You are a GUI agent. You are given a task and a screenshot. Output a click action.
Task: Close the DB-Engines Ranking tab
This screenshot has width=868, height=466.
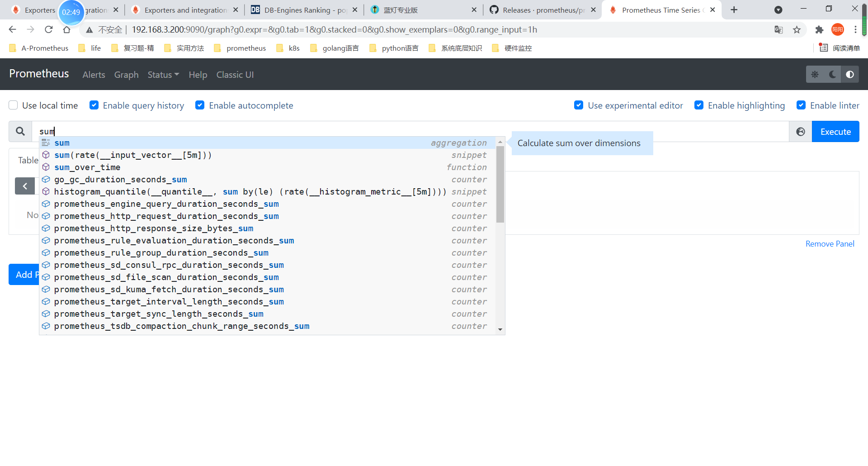(x=355, y=10)
